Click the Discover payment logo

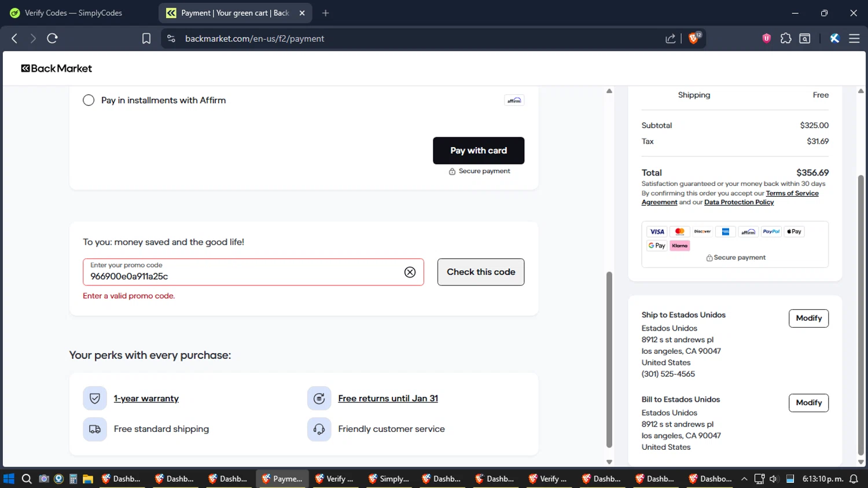coord(703,232)
